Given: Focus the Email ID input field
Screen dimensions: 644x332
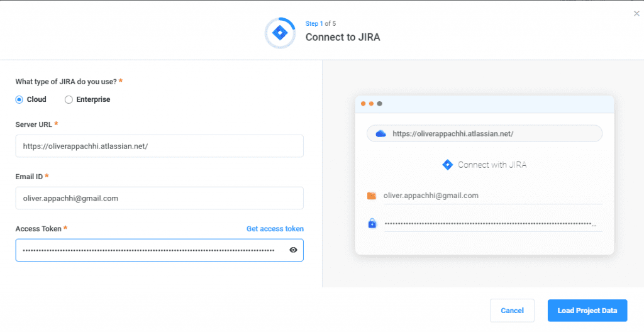Looking at the screenshot, I should point(159,198).
